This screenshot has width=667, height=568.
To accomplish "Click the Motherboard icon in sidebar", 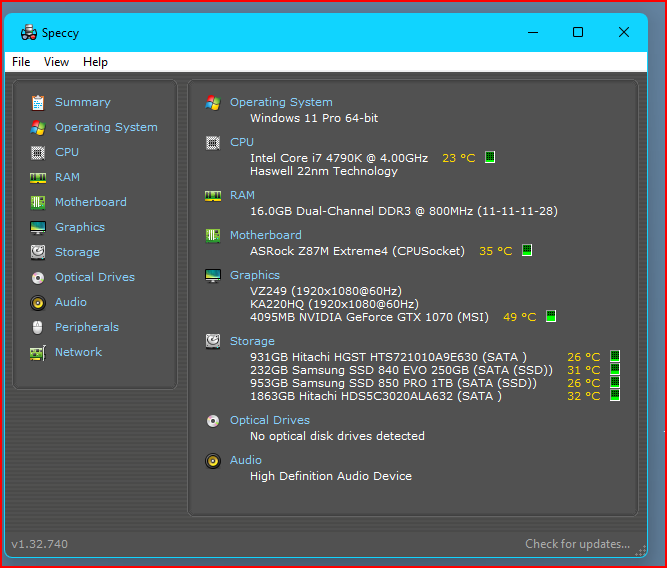I will point(38,203).
